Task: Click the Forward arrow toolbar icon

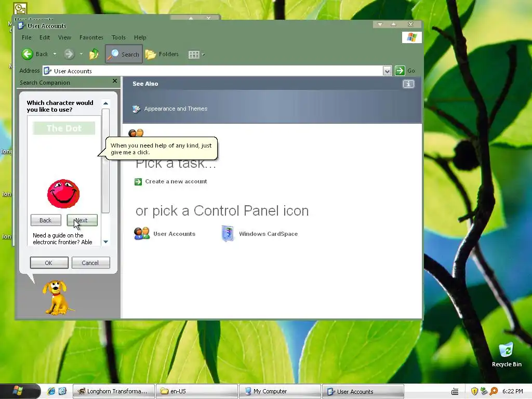Action: click(x=69, y=54)
